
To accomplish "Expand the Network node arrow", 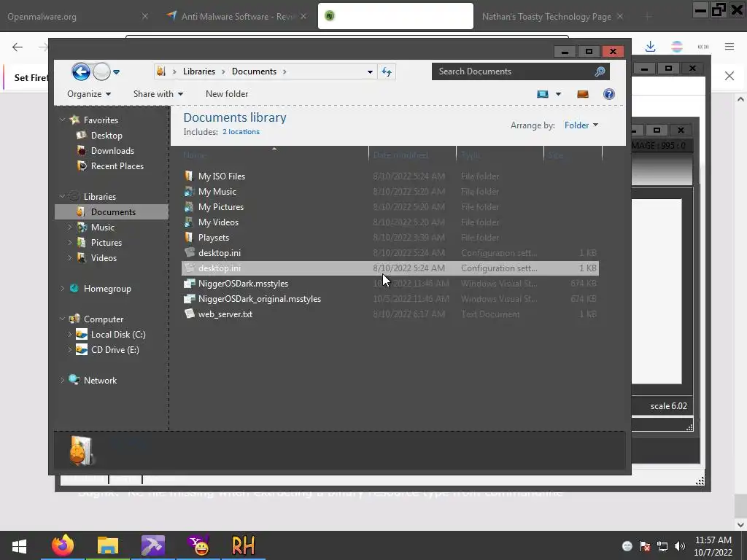I will 63,380.
